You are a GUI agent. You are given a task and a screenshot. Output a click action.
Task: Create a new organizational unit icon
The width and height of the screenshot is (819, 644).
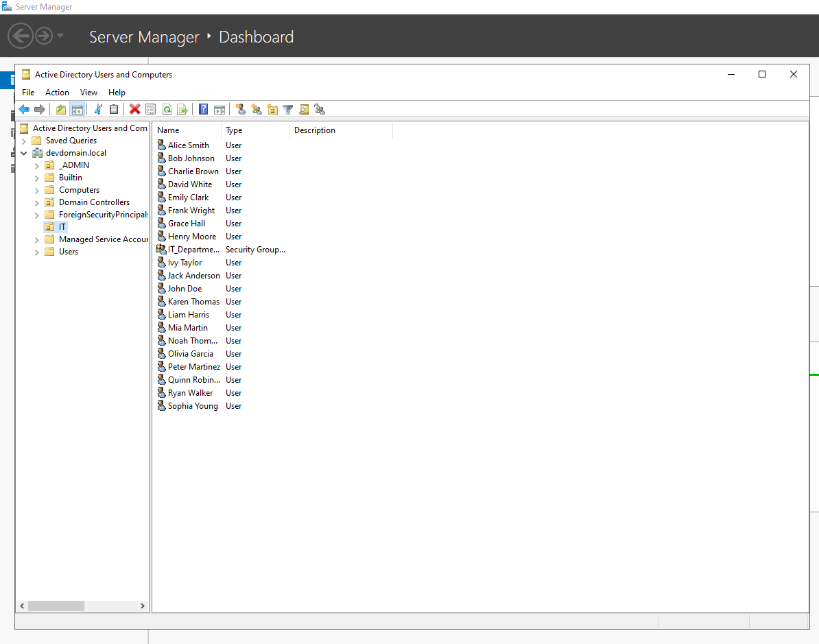[x=272, y=109]
